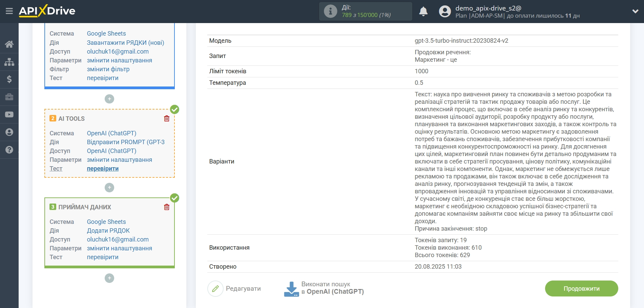Click the Всього токенів: 629 text
The image size is (644, 308).
pos(442,255)
